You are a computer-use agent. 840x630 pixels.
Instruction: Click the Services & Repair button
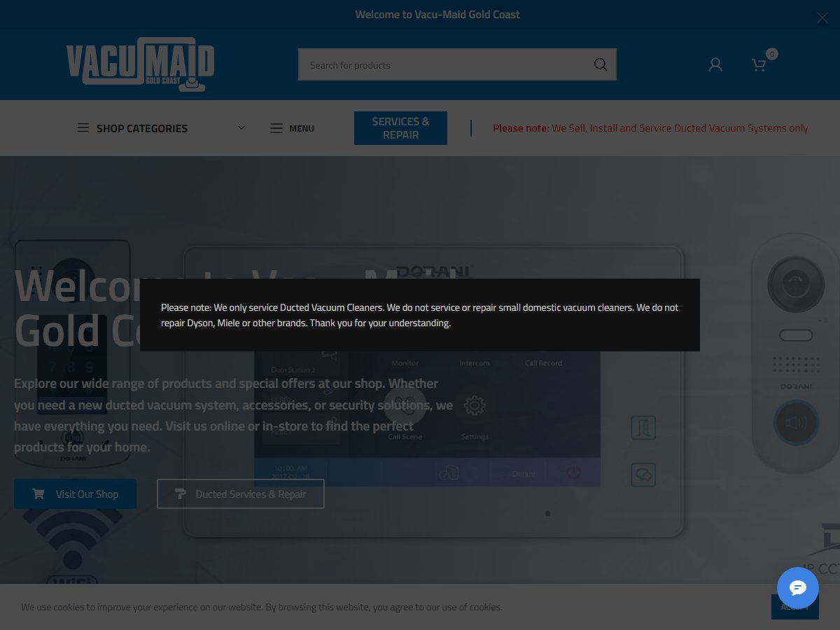400,128
